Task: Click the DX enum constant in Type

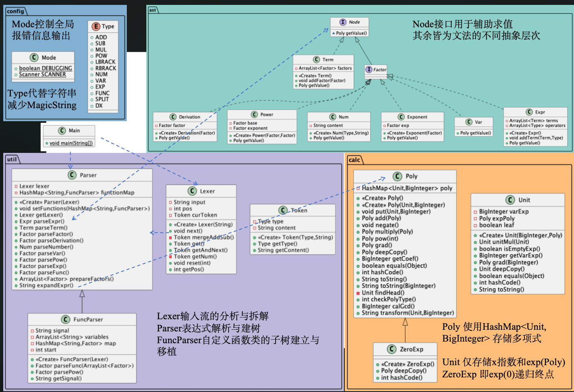Action: [99, 106]
